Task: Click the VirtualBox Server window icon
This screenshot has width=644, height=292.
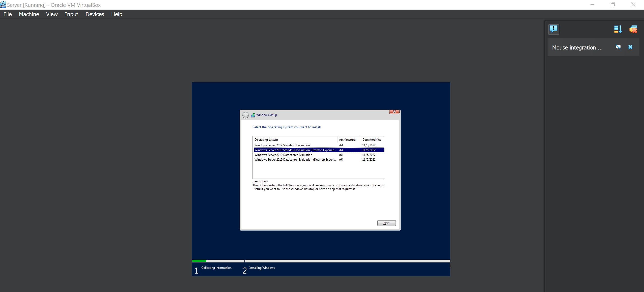Action: [x=3, y=5]
